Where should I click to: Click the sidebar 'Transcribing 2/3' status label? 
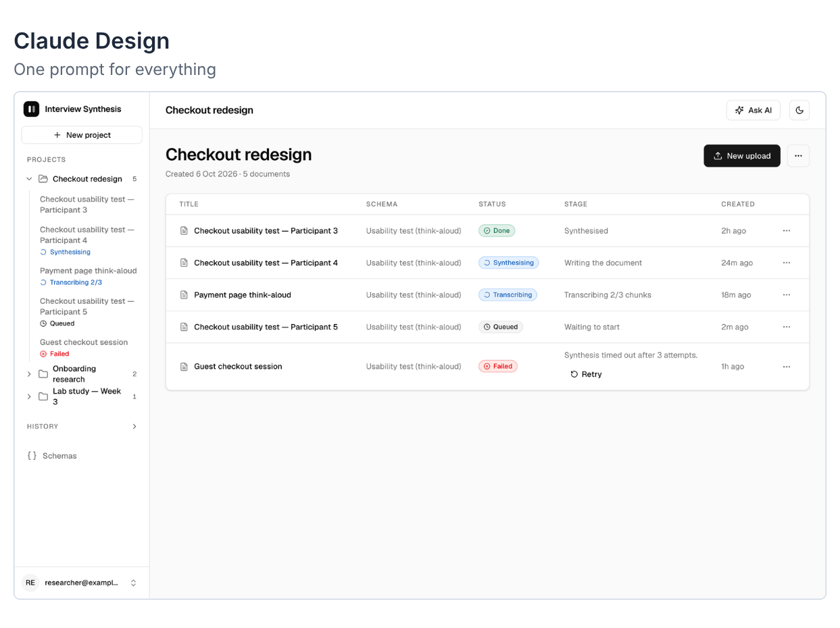(x=71, y=282)
